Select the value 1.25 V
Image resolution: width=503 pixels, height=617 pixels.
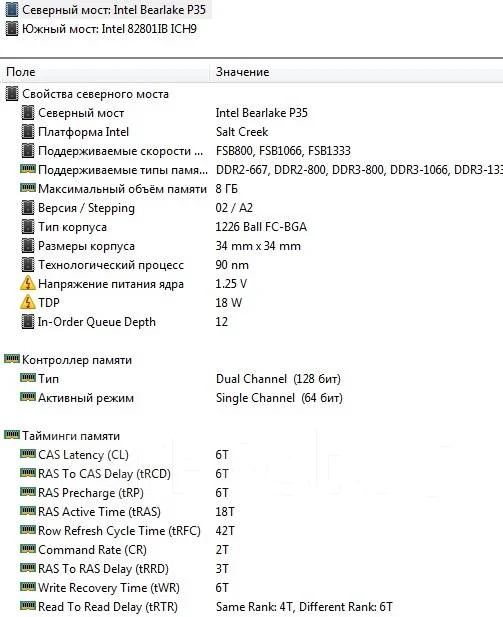pyautogui.click(x=231, y=284)
